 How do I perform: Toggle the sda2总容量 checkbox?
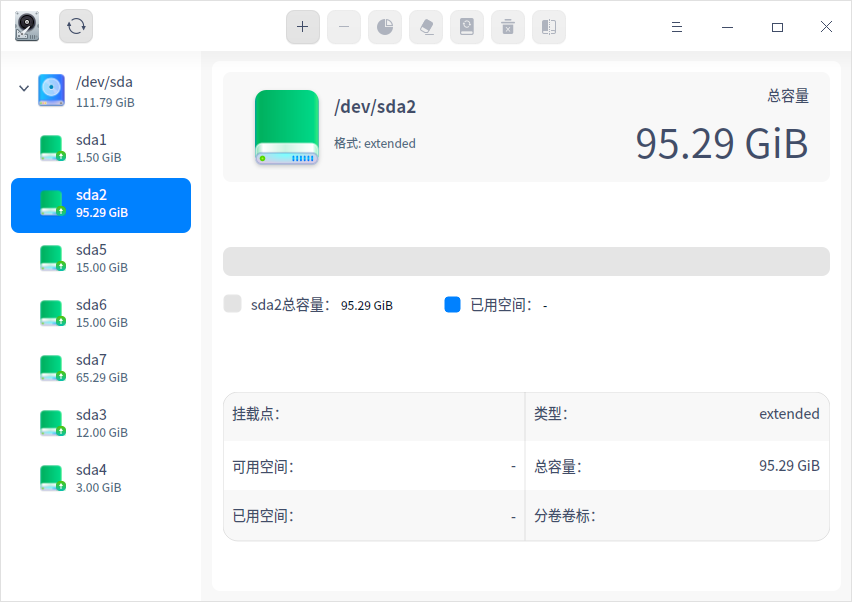(232, 305)
